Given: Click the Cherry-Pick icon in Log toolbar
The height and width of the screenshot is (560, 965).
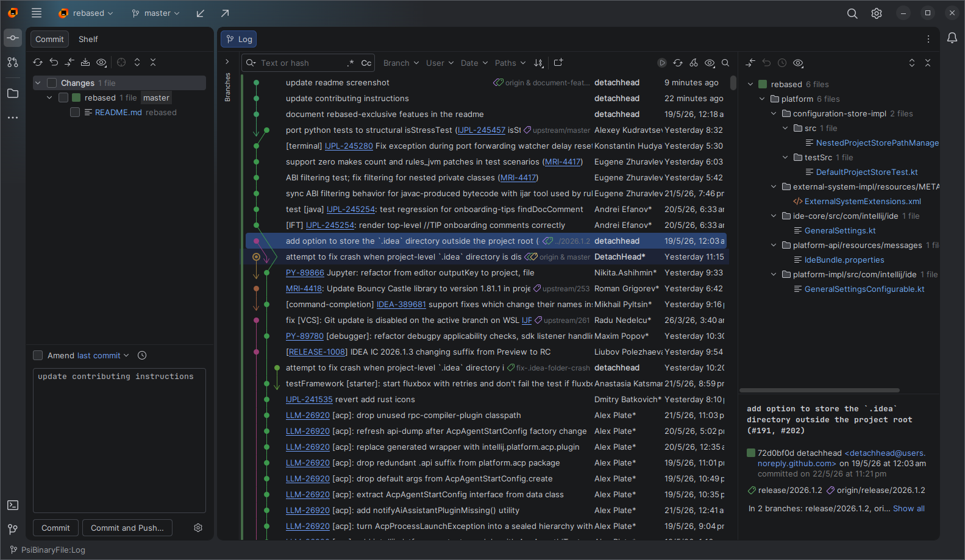Looking at the screenshot, I should [x=694, y=63].
